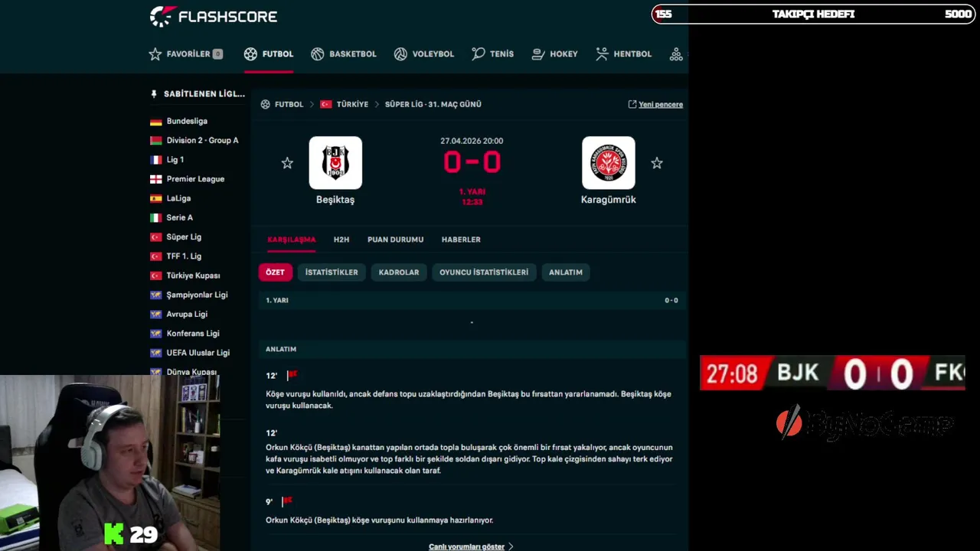Click the Beşiktaş club crest

(335, 163)
